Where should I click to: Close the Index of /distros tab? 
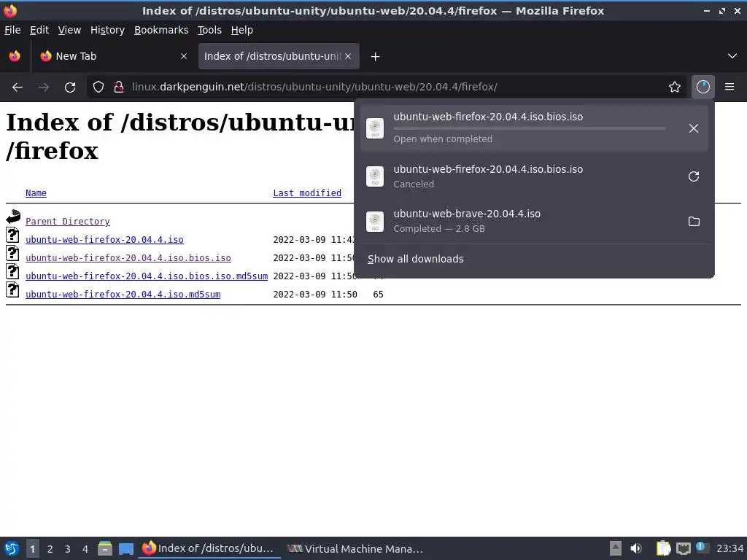tap(348, 56)
